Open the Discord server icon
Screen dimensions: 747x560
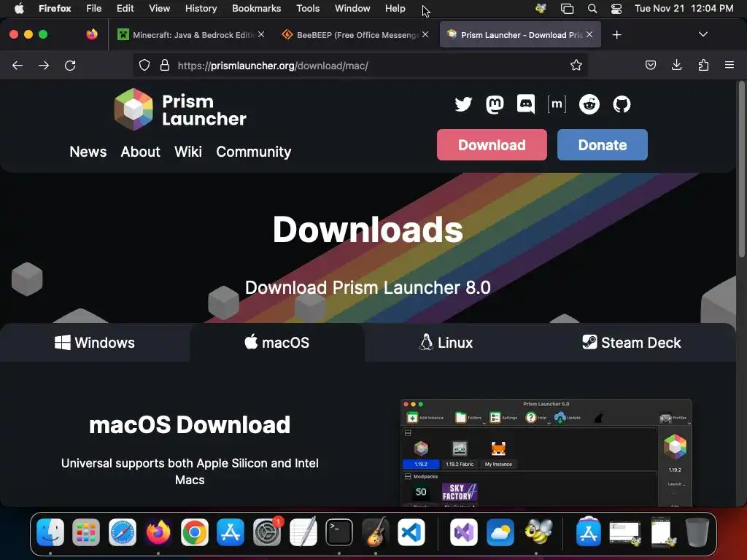point(525,104)
